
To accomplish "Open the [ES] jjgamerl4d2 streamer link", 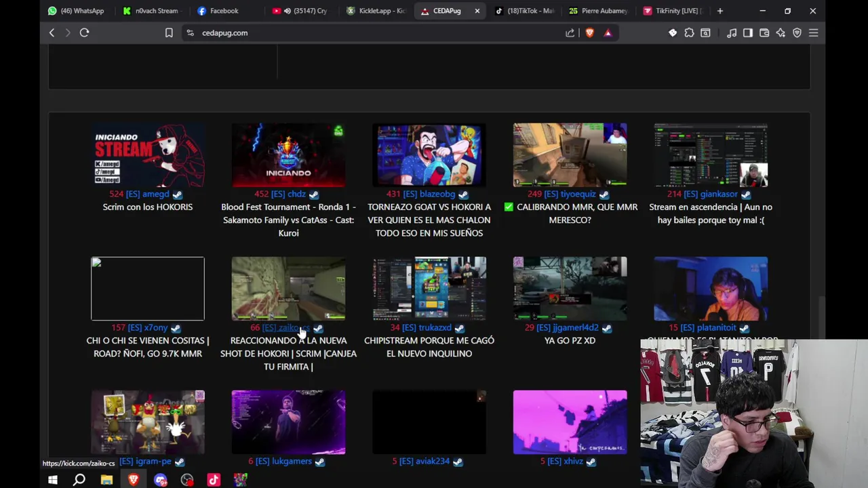I will tap(568, 327).
